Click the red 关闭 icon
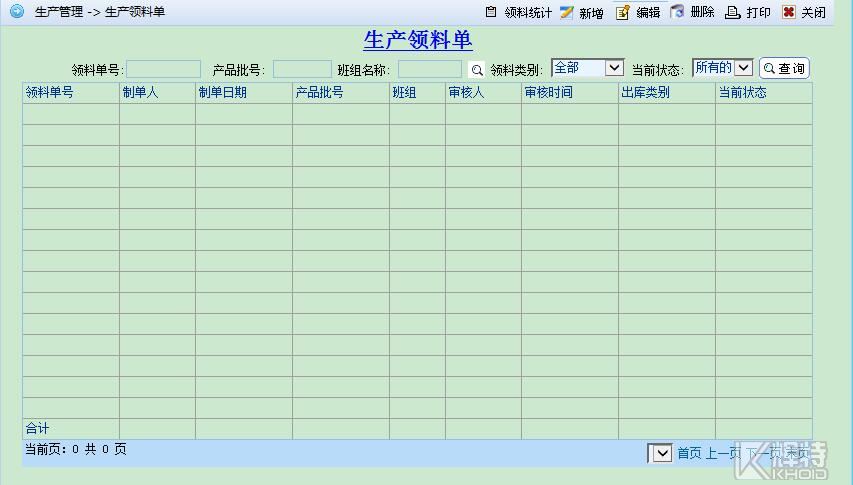This screenshot has width=853, height=485. tap(788, 12)
